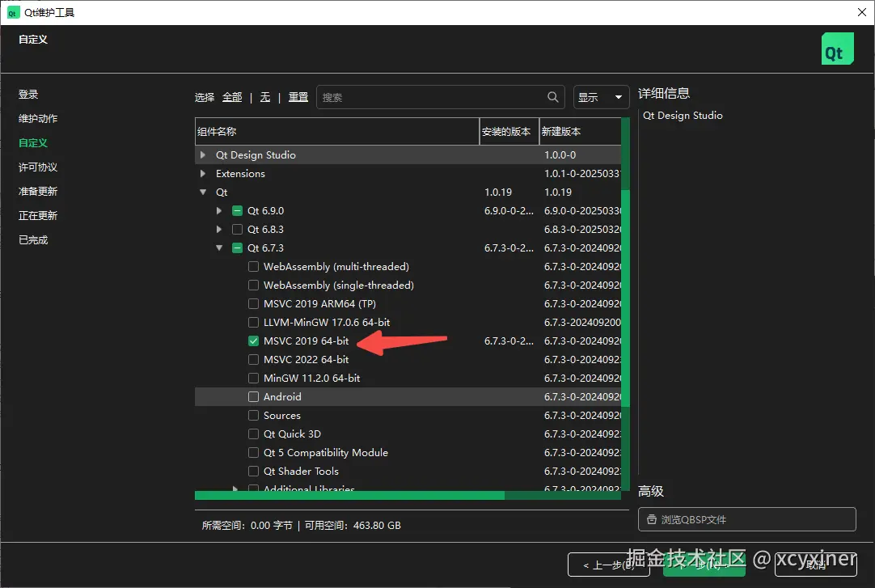Enable MSVC 2019 ARM64 (TP) checkbox
Image resolution: width=875 pixels, height=588 pixels.
253,303
